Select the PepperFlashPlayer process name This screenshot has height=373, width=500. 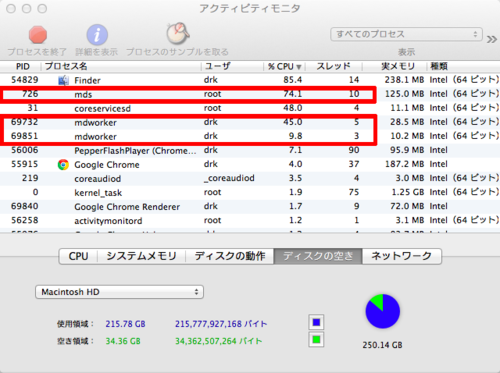coord(135,151)
